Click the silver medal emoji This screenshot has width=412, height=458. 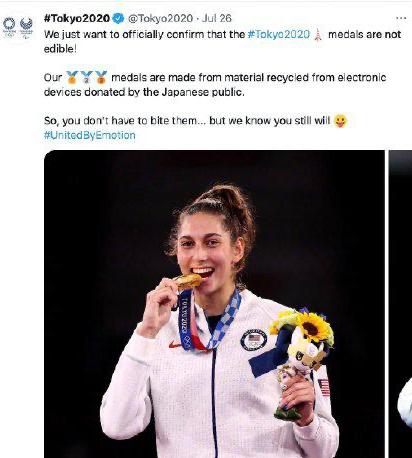(x=87, y=77)
